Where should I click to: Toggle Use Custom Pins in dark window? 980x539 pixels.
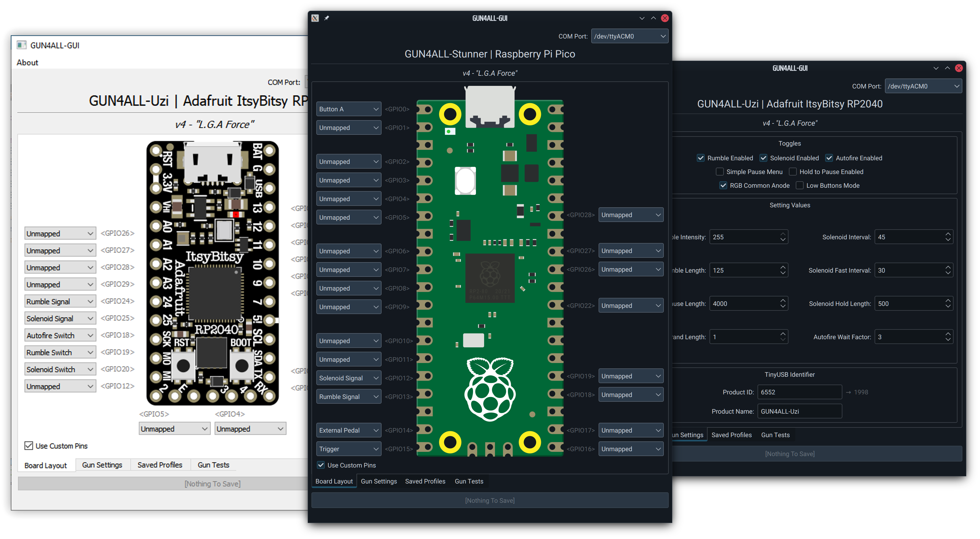point(321,465)
